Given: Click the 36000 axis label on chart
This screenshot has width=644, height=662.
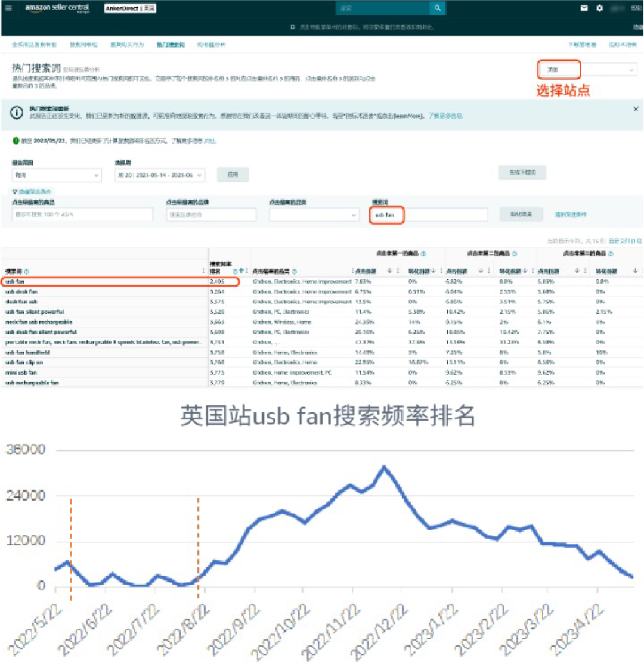Looking at the screenshot, I should click(26, 449).
